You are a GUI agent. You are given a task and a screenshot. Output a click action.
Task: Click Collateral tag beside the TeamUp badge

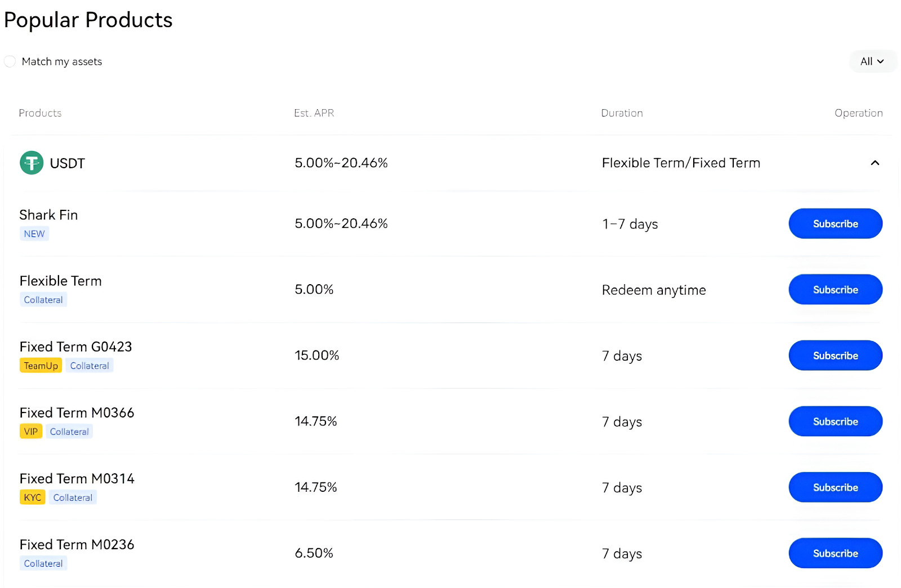[90, 366]
